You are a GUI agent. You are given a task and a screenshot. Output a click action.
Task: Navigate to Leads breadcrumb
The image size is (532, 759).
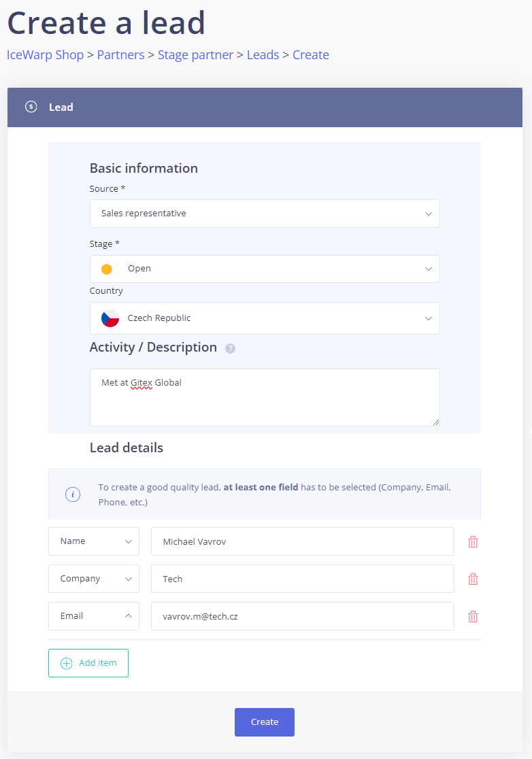[x=263, y=55]
